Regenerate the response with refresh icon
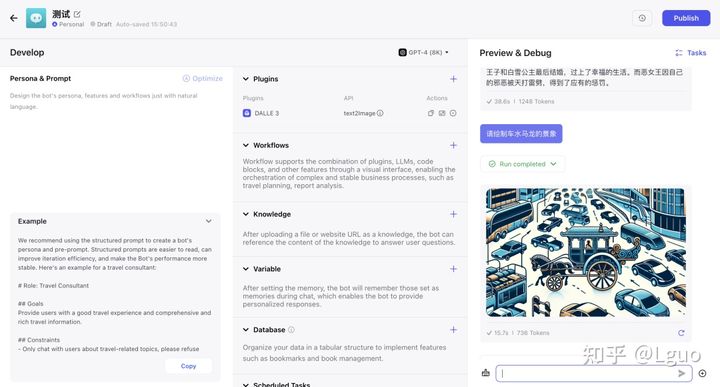This screenshot has width=720, height=387. tap(681, 333)
